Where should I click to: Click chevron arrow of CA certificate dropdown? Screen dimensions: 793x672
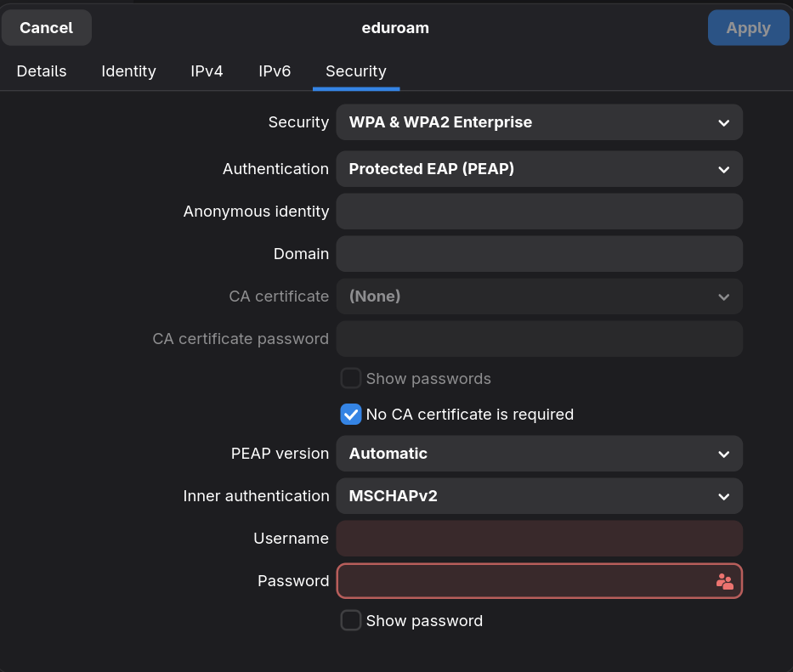pos(723,296)
